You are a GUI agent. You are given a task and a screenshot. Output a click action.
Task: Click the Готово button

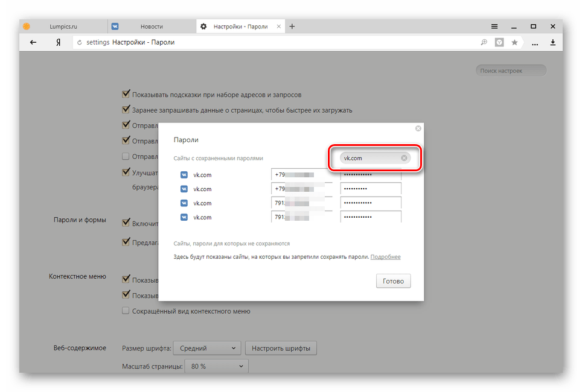pos(393,281)
